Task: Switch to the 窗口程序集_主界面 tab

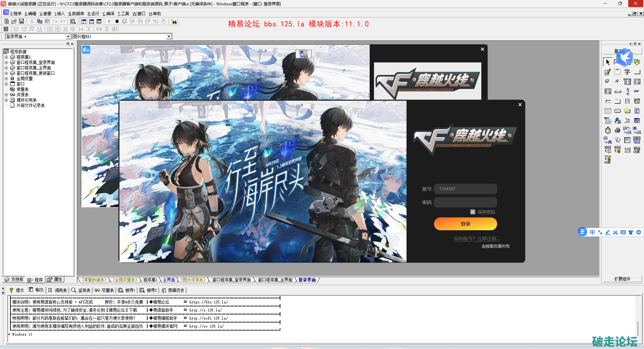Action: pyautogui.click(x=275, y=280)
